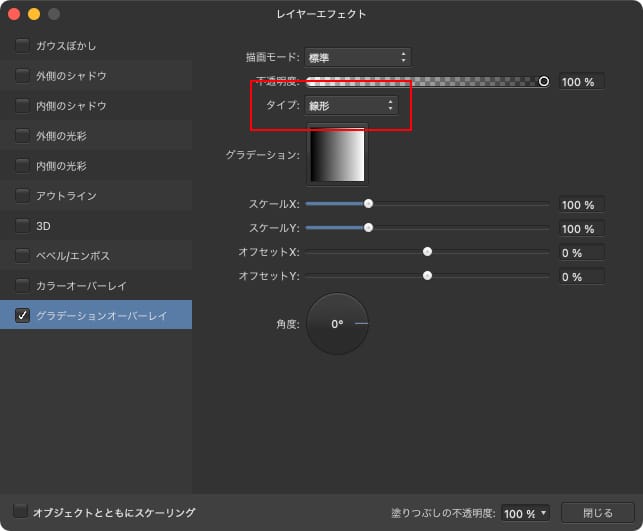Open the タイプ dropdown set to 線形
643x531 pixels.
pos(351,105)
